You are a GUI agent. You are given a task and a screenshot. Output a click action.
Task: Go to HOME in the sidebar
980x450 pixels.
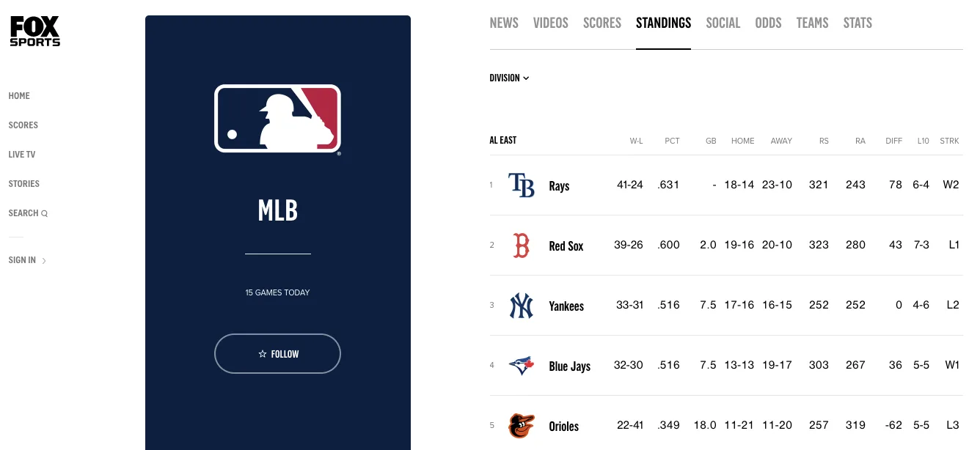[19, 96]
